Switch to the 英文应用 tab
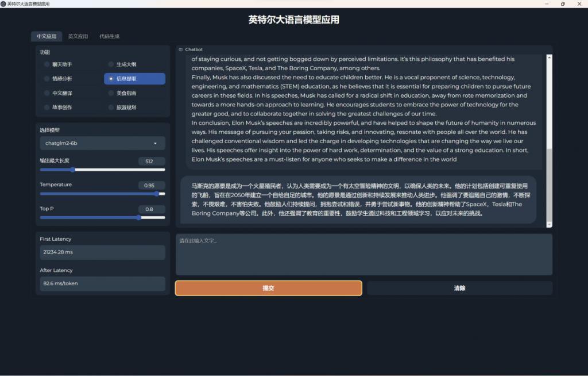The height and width of the screenshot is (376, 588). point(79,36)
